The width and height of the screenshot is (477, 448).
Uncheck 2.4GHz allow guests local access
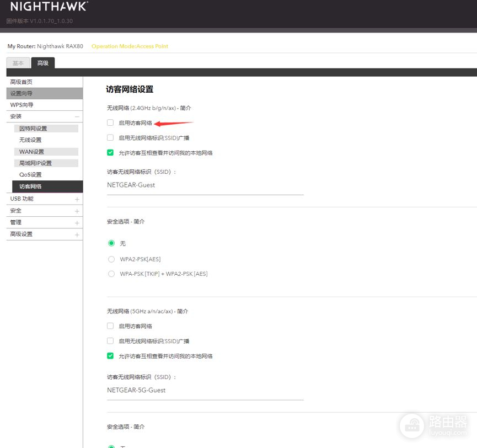[x=110, y=153]
